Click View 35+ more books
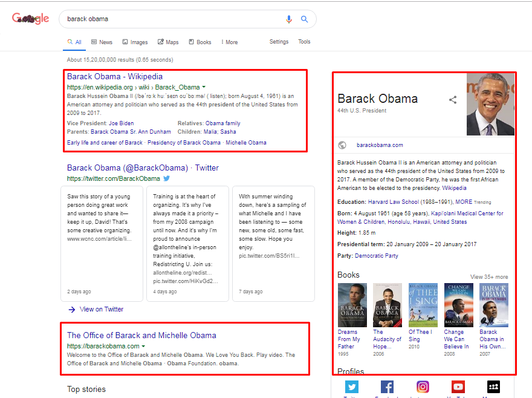 (489, 277)
